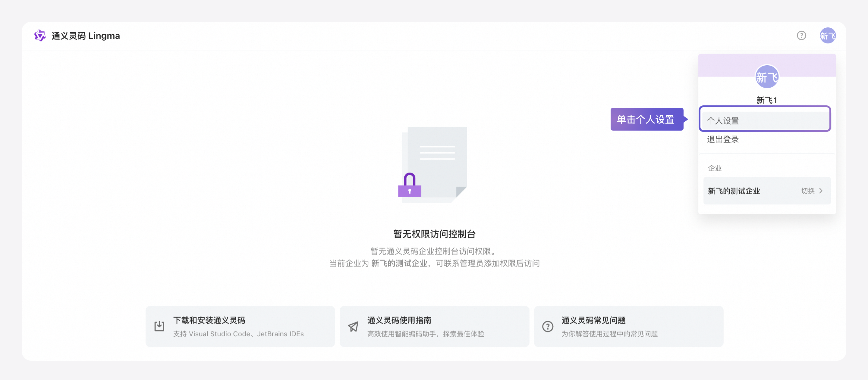Image resolution: width=868 pixels, height=380 pixels.
Task: Click the 企业 section label
Action: click(714, 168)
